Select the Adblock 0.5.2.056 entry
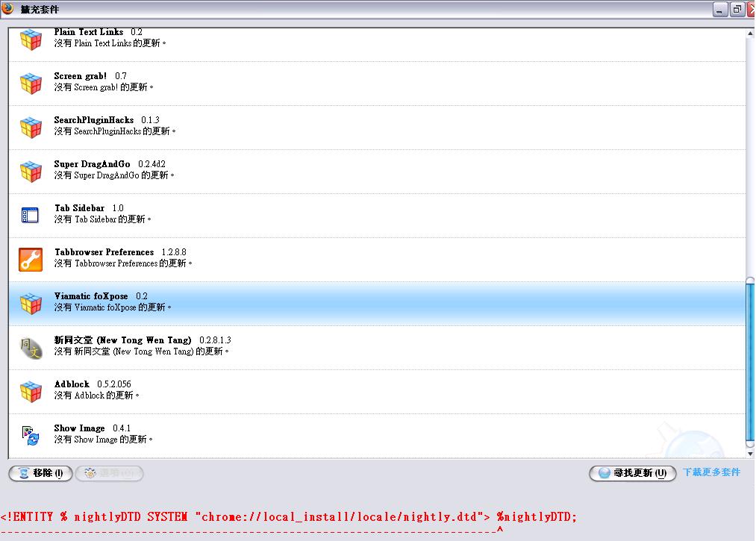The width and height of the screenshot is (756, 541). click(x=377, y=392)
